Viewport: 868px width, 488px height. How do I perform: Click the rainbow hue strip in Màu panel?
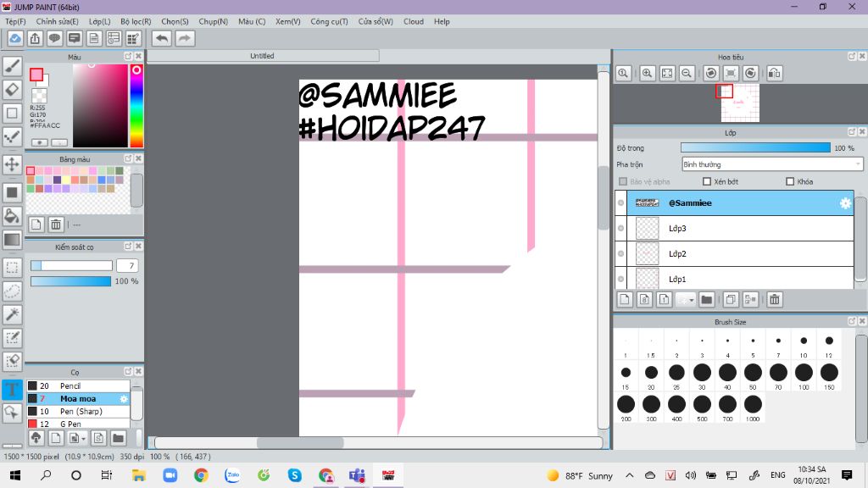coord(136,105)
